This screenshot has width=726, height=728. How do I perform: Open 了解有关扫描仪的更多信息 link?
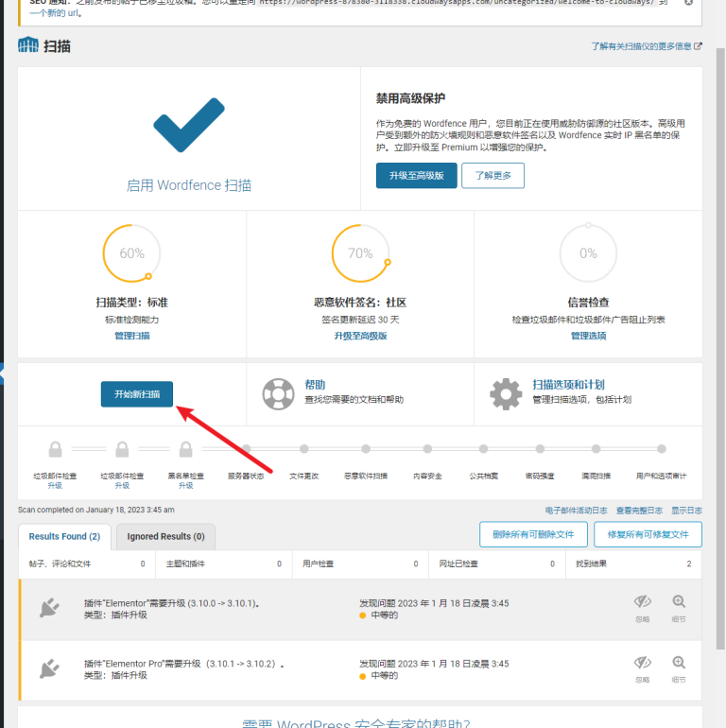(x=647, y=46)
